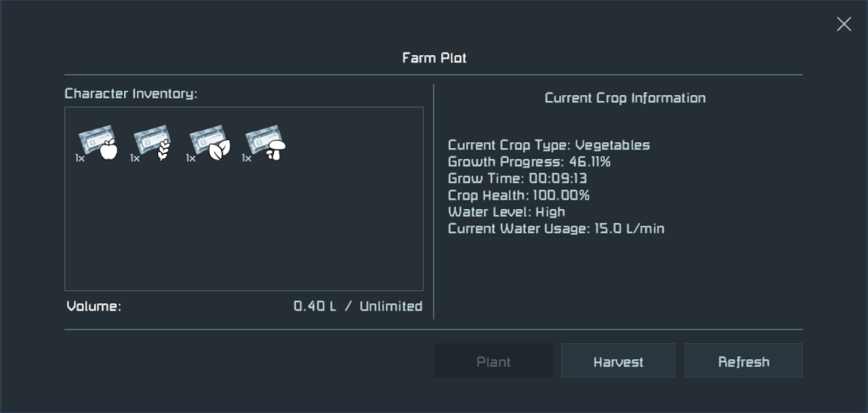Select the leafy vegetable seed packet
Image resolution: width=868 pixels, height=413 pixels.
209,144
